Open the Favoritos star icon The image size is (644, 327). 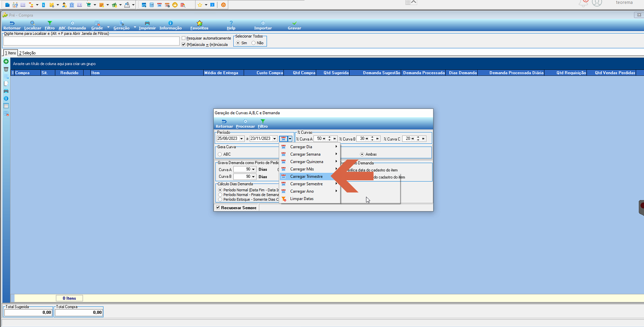pos(199,23)
